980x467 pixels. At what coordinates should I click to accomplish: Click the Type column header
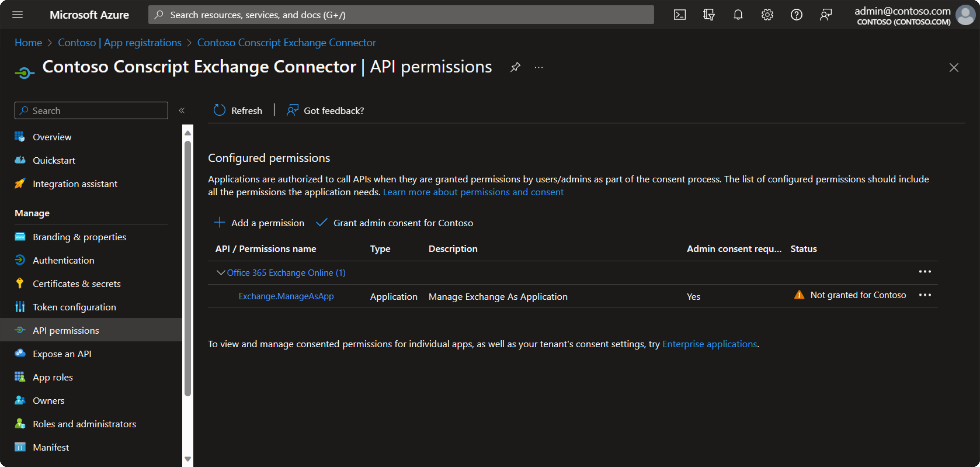pos(380,248)
